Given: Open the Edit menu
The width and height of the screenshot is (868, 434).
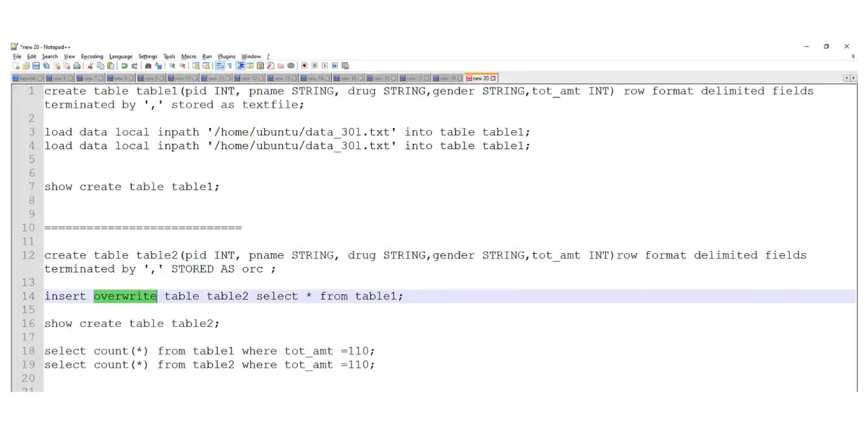Looking at the screenshot, I should [32, 56].
